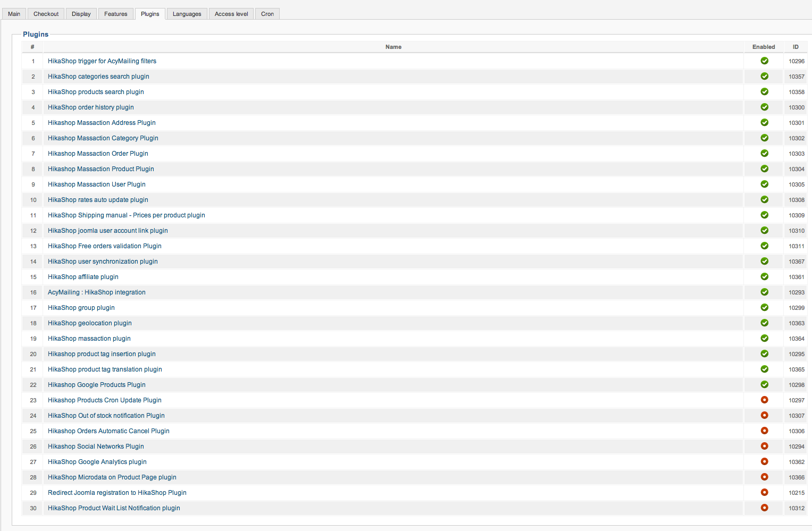812x531 pixels.
Task: Click green check for product tag insertion plugin
Action: [765, 353]
